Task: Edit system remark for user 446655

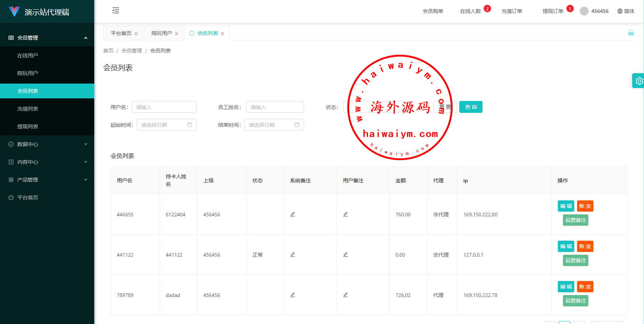Action: tap(293, 214)
